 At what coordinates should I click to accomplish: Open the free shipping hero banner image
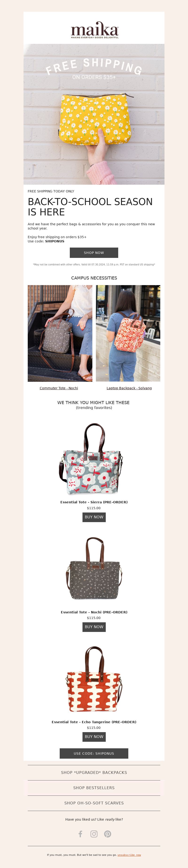[94, 114]
